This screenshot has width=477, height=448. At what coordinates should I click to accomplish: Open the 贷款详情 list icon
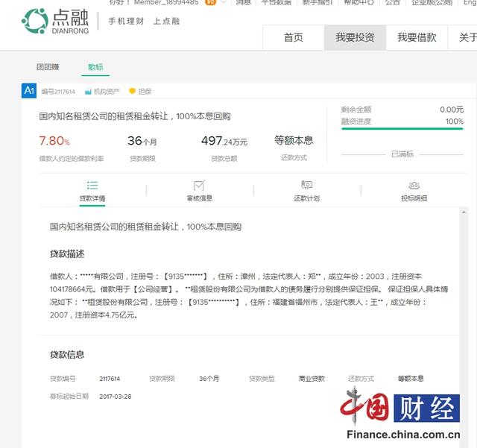pos(92,185)
